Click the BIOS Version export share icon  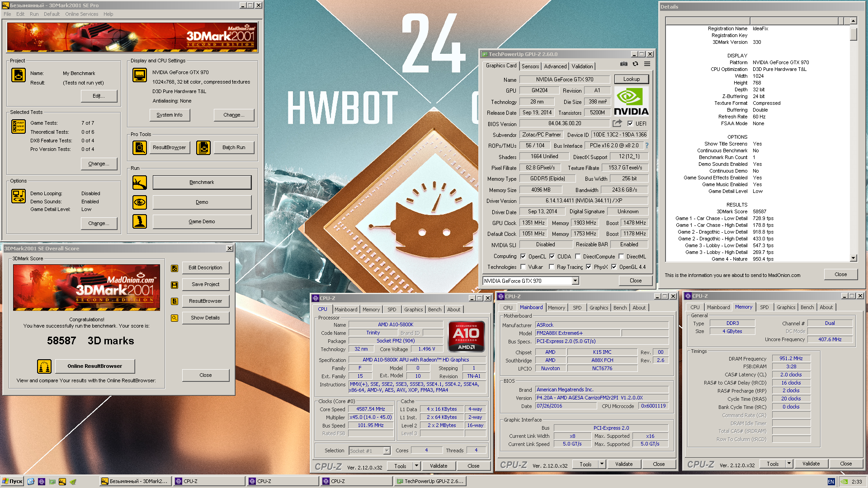click(x=617, y=123)
